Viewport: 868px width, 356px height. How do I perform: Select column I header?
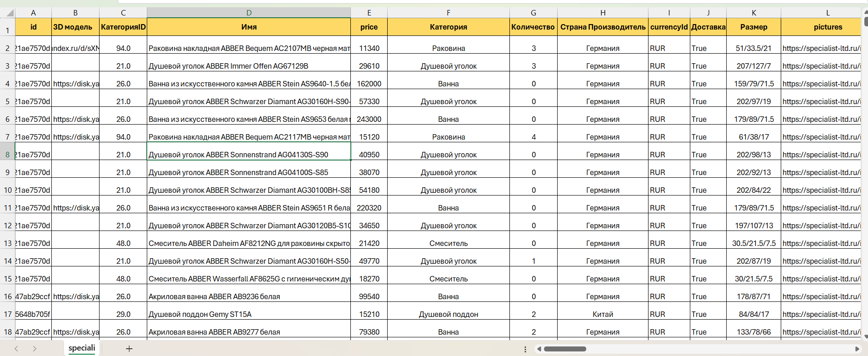coord(669,13)
